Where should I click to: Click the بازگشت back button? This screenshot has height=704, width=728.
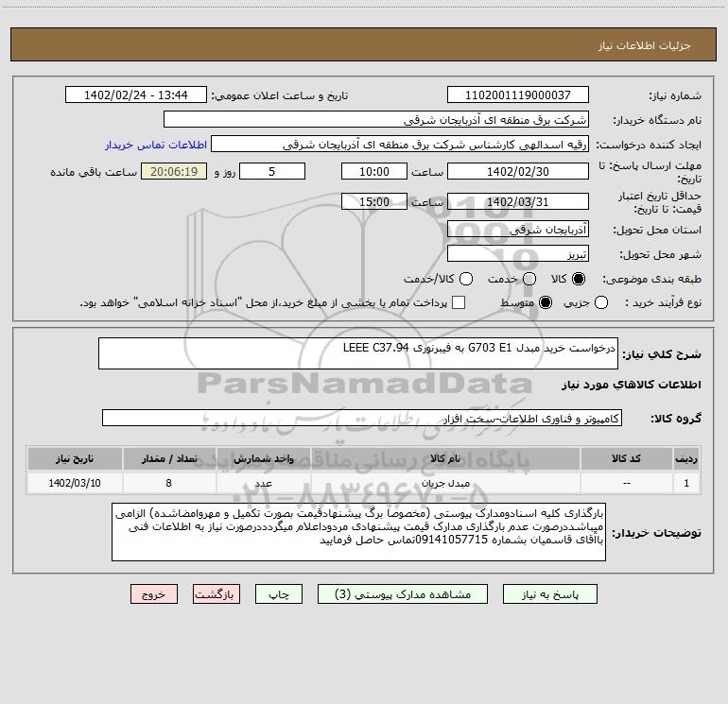coord(217,594)
